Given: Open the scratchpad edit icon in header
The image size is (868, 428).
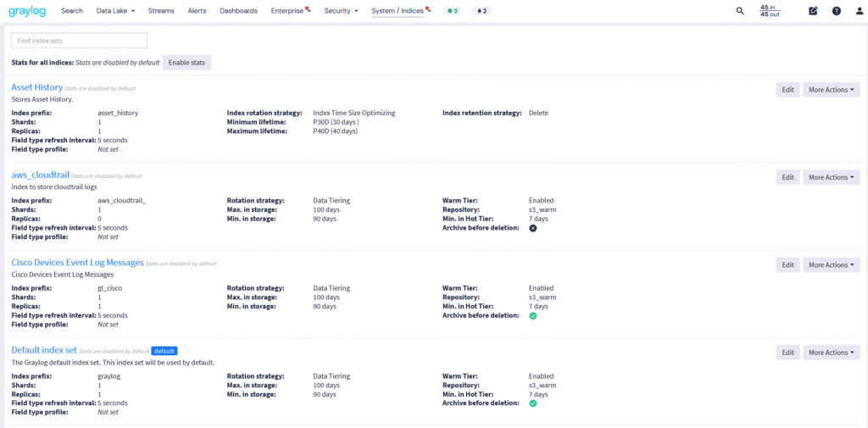Looking at the screenshot, I should 813,10.
